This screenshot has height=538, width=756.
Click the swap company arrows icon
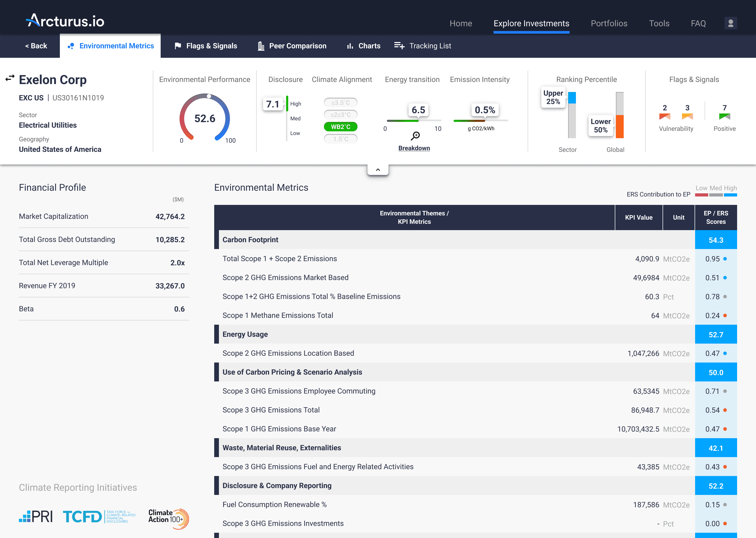coord(10,78)
